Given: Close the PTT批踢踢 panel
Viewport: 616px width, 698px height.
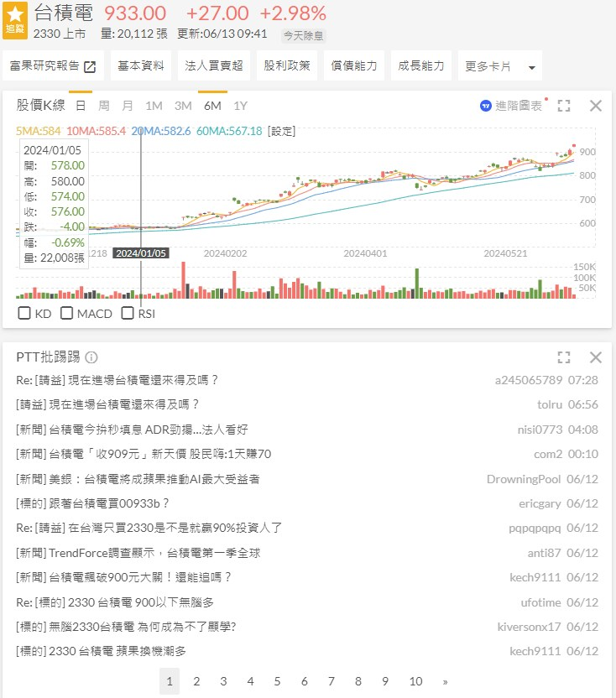Looking at the screenshot, I should click(x=596, y=357).
